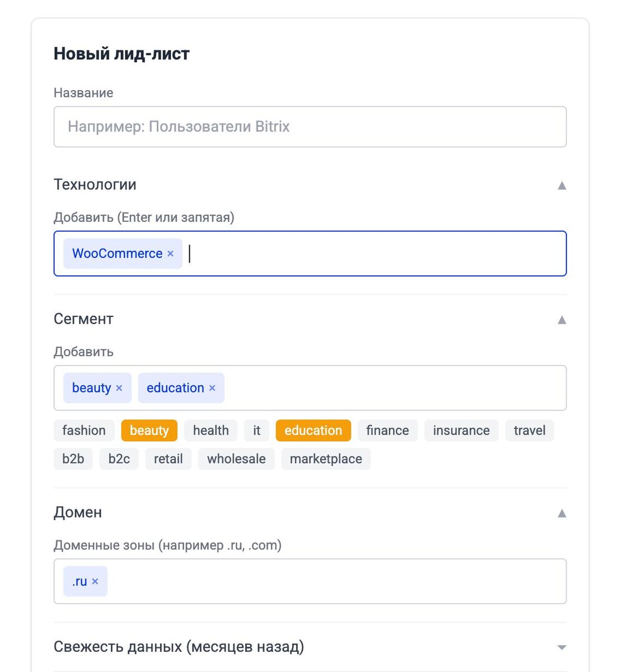This screenshot has height=672, width=627.
Task: Toggle the fashion segment chip
Action: point(84,431)
